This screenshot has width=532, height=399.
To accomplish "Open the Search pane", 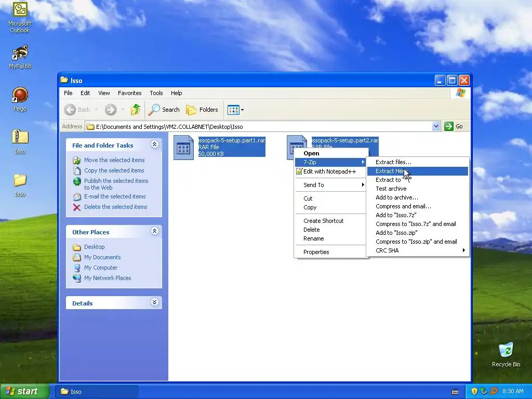I will 164,110.
